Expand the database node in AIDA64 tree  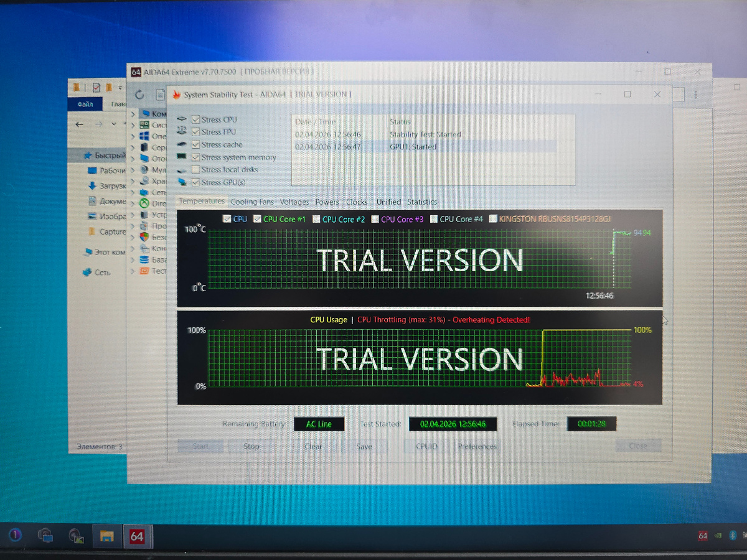(133, 259)
